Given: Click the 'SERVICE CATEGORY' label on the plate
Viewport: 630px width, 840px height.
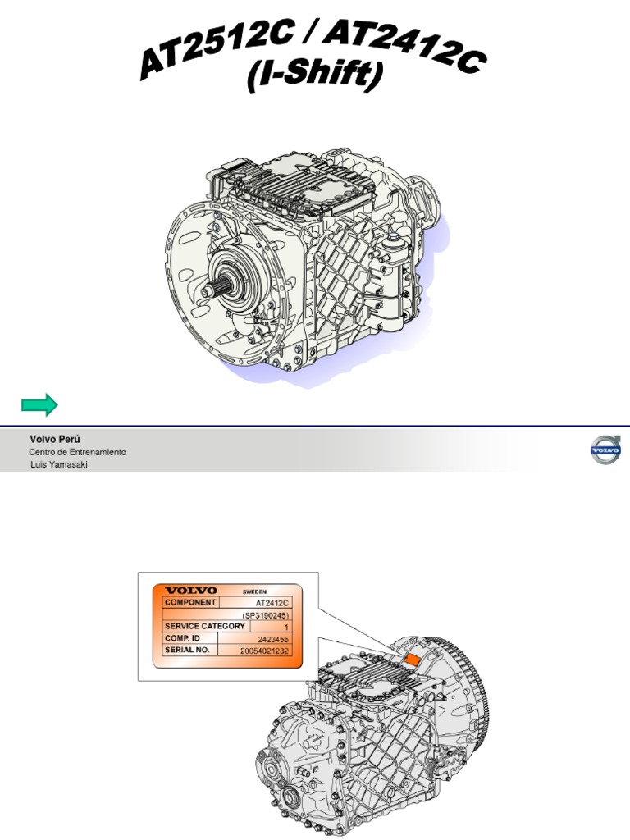Looking at the screenshot, I should click(x=204, y=626).
